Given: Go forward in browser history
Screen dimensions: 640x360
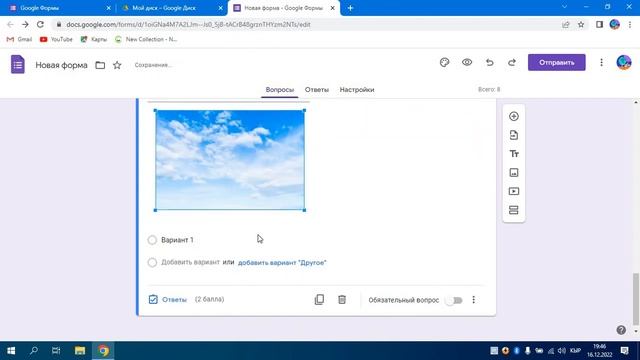Looking at the screenshot, I should (x=25, y=24).
